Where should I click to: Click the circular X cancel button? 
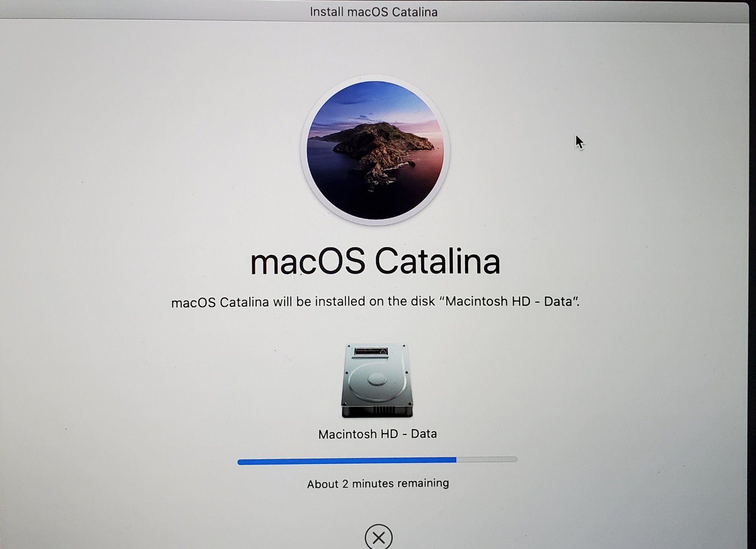(378, 538)
